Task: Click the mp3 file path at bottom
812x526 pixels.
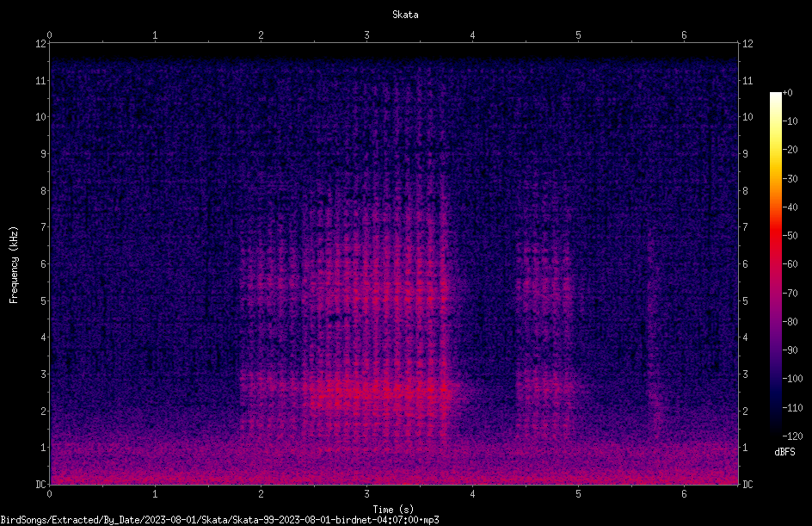Action: (x=219, y=520)
